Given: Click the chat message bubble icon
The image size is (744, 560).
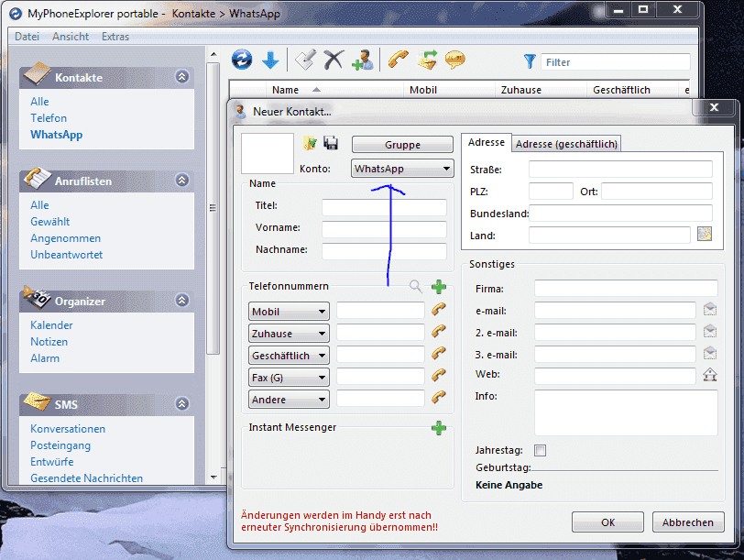Looking at the screenshot, I should (x=455, y=60).
